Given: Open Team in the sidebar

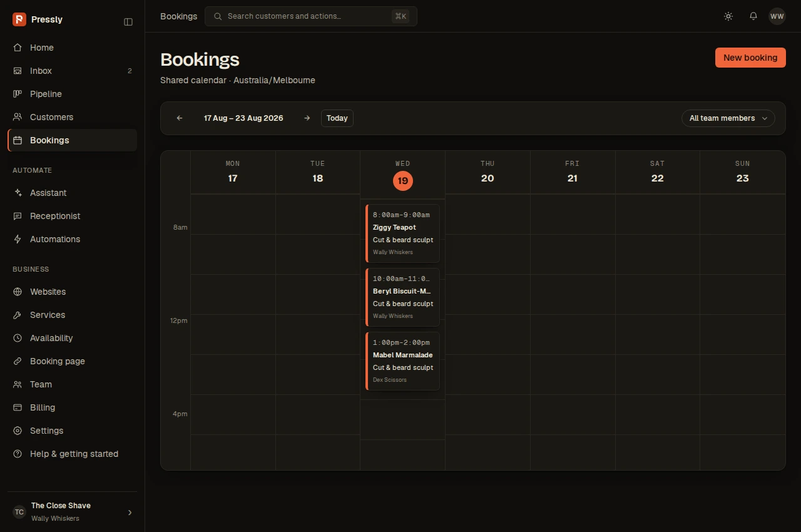Looking at the screenshot, I should point(72,384).
